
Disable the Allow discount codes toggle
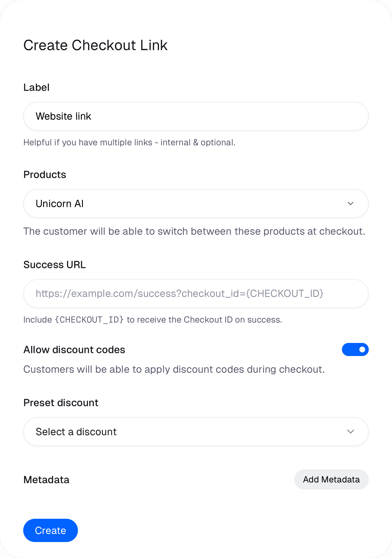pos(355,349)
